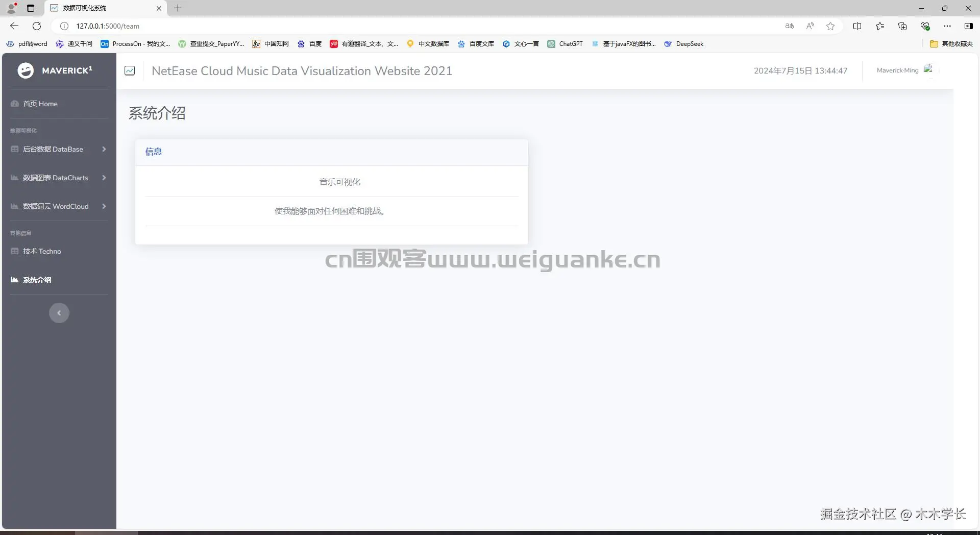
Task: Click the 数据图表 DataCharts chart icon
Action: pyautogui.click(x=15, y=178)
